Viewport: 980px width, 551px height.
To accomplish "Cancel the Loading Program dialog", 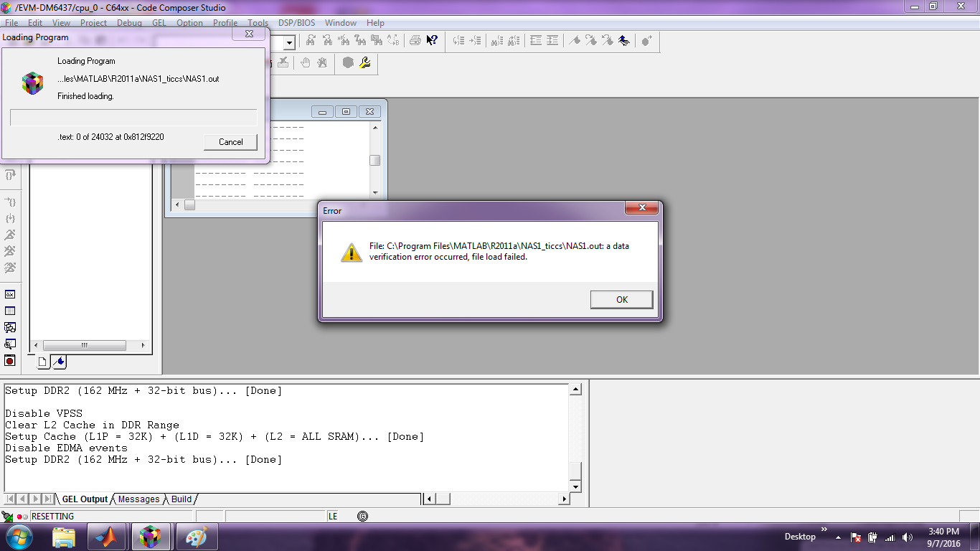I will (230, 141).
